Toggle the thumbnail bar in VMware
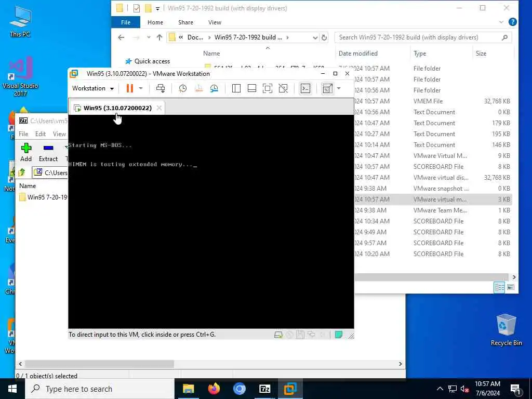Viewport: 532px width, 399px height. point(252,88)
